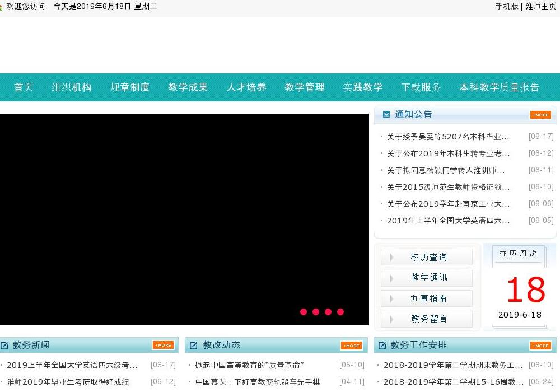Open 2018-2019学年第二学期期末教务工 item
Viewport: 560px width, 392px height.
(x=453, y=365)
